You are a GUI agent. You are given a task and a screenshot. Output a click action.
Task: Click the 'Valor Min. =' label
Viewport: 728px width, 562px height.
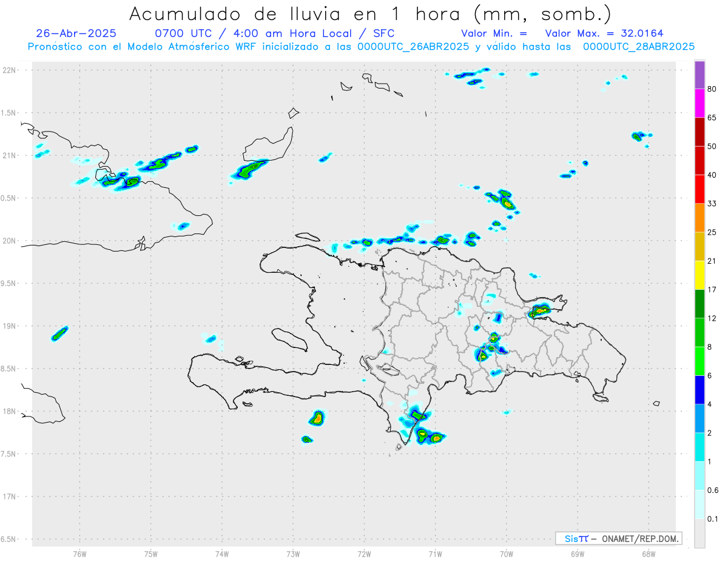[x=494, y=33]
